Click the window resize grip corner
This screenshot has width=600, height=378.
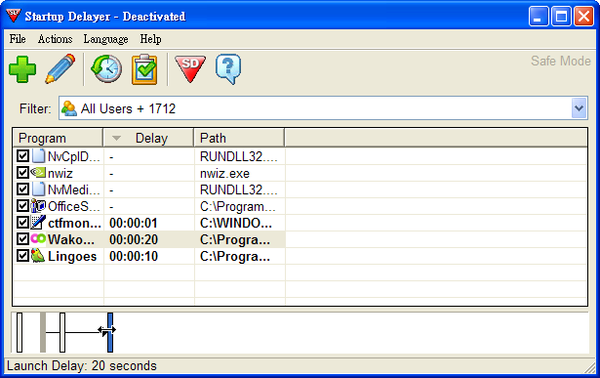tap(590, 367)
